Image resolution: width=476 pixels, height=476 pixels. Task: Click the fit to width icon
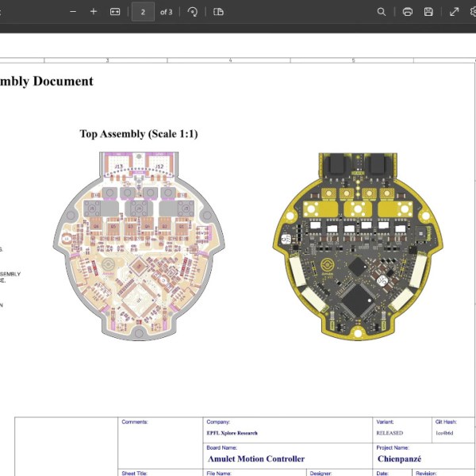pyautogui.click(x=115, y=12)
